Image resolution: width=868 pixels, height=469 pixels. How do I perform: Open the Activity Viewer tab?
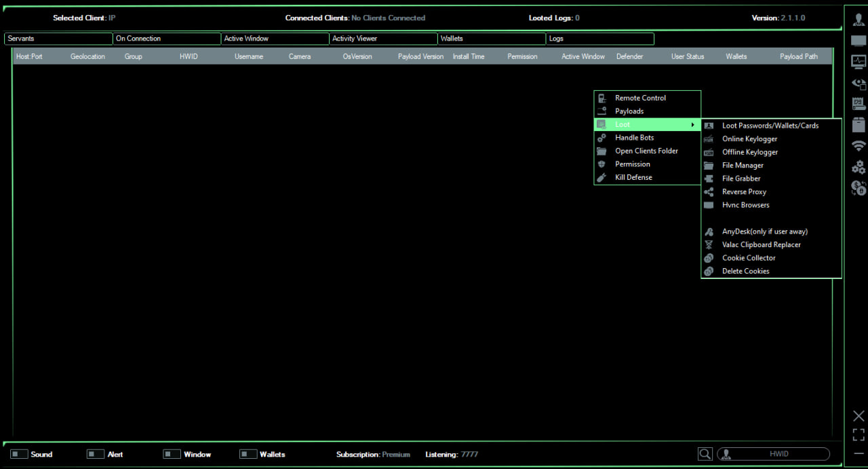(384, 39)
